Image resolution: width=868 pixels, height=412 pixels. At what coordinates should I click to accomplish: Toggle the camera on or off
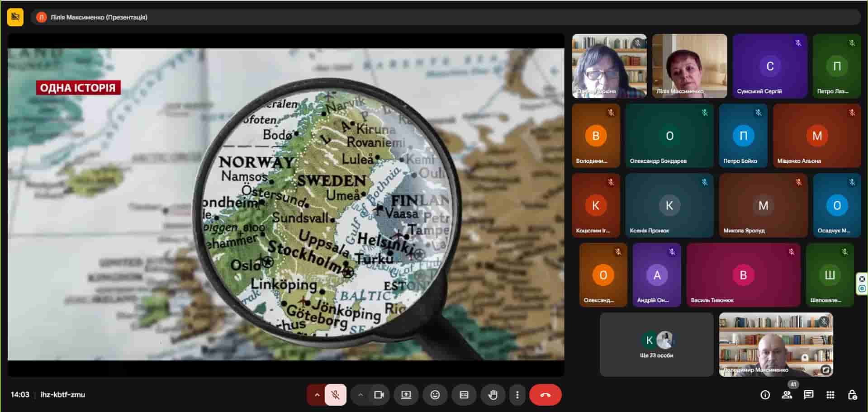[379, 395]
